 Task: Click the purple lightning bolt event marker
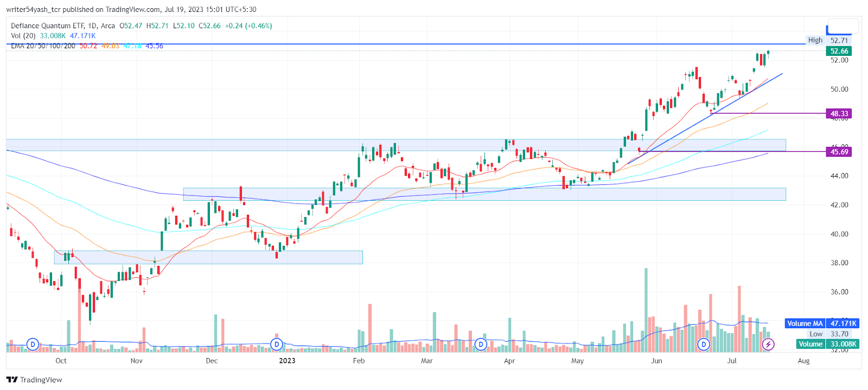coord(768,344)
